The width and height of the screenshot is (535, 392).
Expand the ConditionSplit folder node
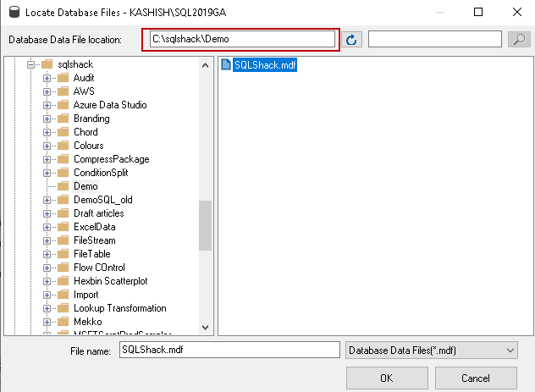pyautogui.click(x=47, y=173)
